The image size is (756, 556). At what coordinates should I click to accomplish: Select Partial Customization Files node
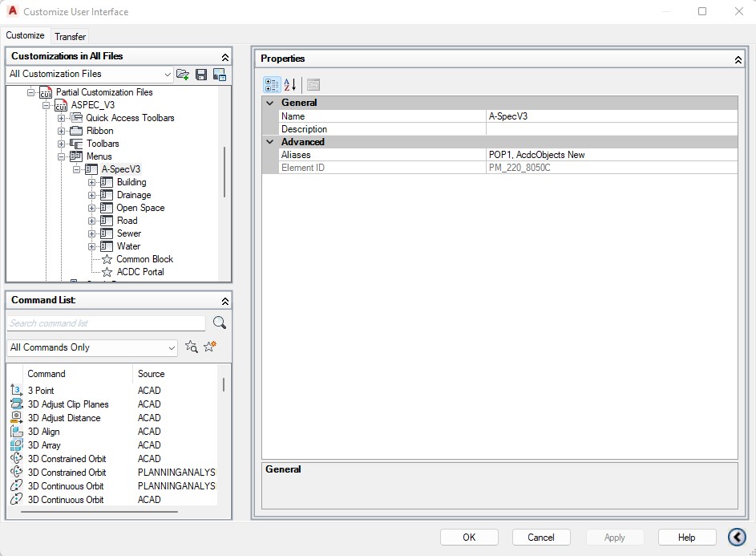coord(104,92)
